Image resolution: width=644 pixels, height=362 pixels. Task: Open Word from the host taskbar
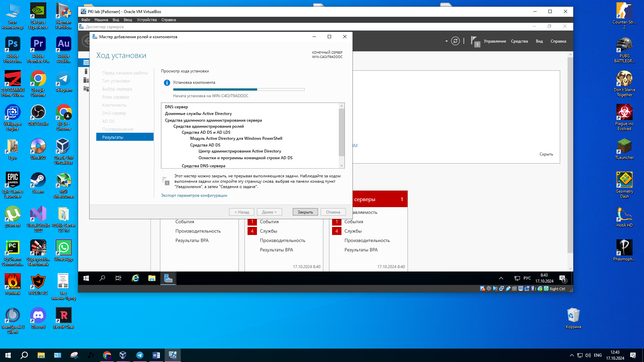(x=156, y=355)
